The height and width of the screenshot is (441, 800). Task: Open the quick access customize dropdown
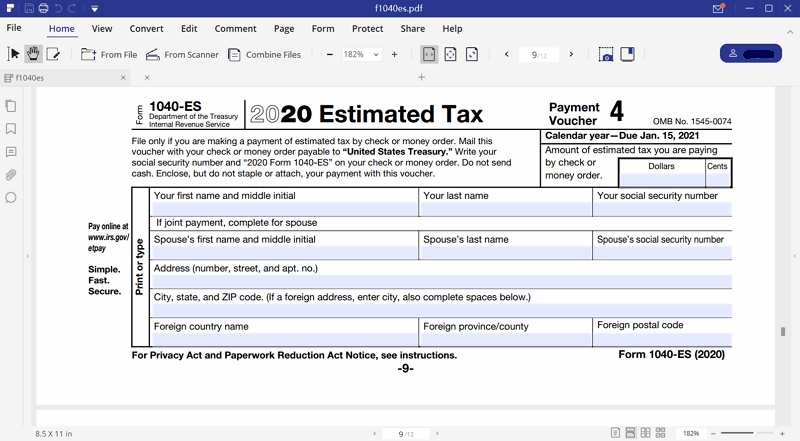[94, 8]
